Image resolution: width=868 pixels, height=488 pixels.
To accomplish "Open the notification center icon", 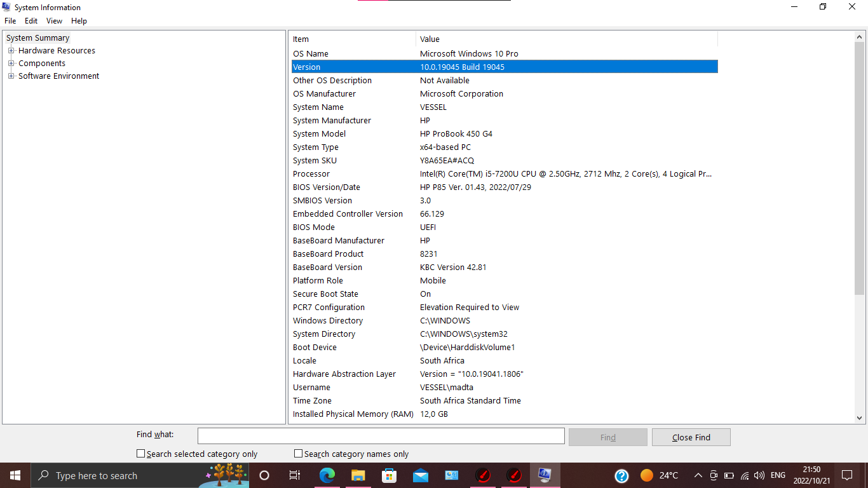I will (847, 475).
